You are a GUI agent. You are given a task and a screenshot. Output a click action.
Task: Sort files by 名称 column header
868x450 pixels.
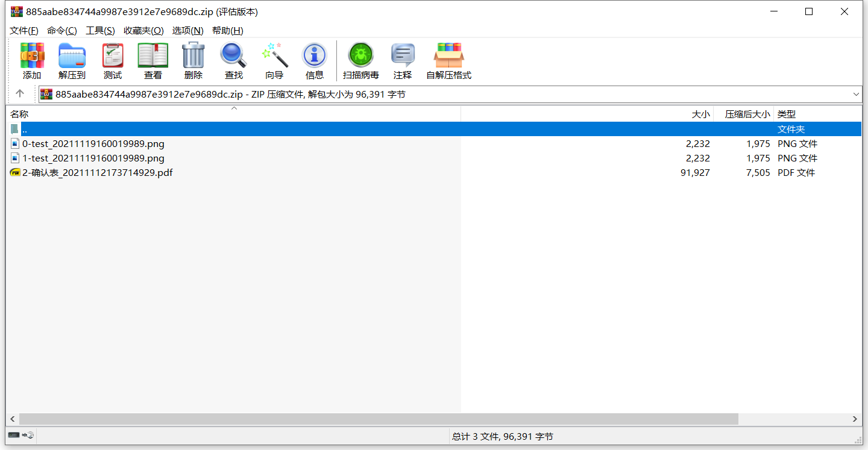19,114
